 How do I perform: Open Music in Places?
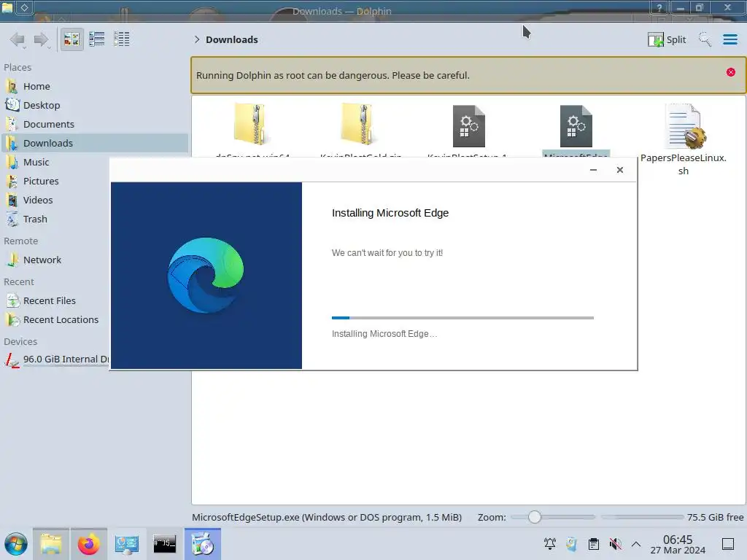pyautogui.click(x=55, y=163)
